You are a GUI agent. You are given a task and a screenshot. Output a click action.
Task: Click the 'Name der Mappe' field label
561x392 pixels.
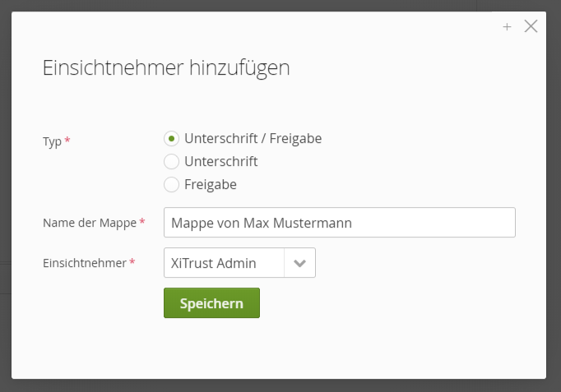click(x=90, y=223)
